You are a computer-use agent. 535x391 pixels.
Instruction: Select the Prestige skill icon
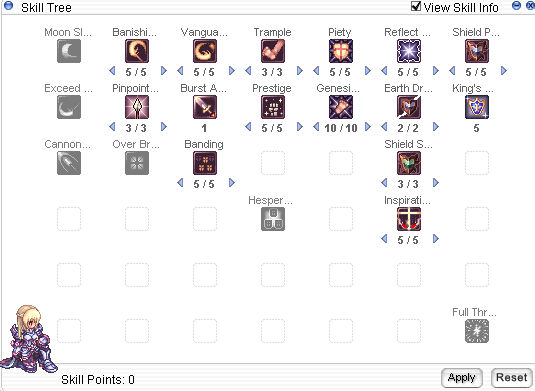273,107
